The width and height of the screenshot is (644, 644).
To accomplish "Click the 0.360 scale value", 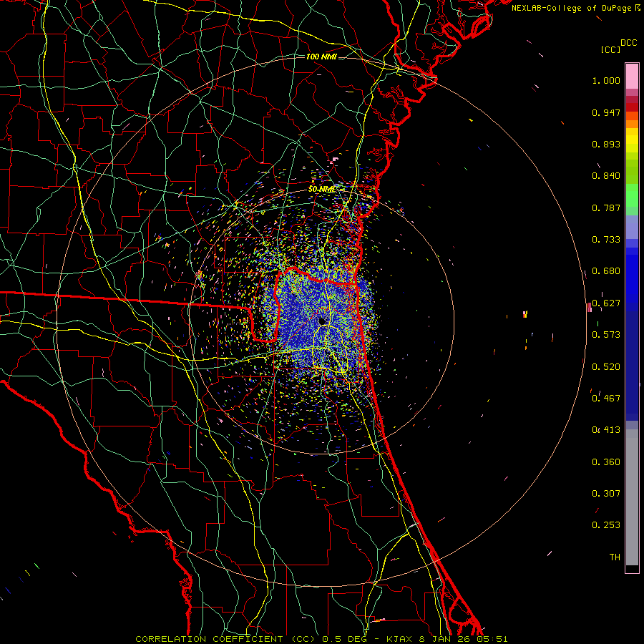I will click(606, 462).
